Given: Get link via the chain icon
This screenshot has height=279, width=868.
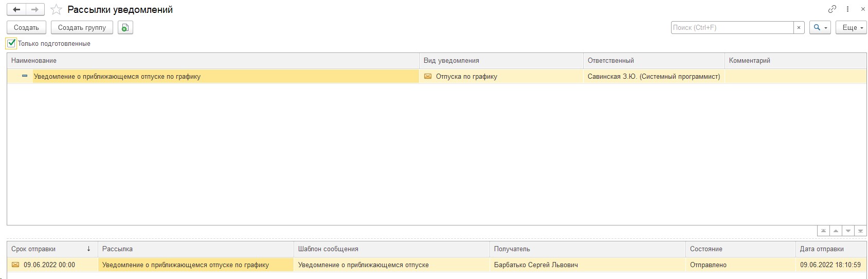Looking at the screenshot, I should (x=832, y=9).
